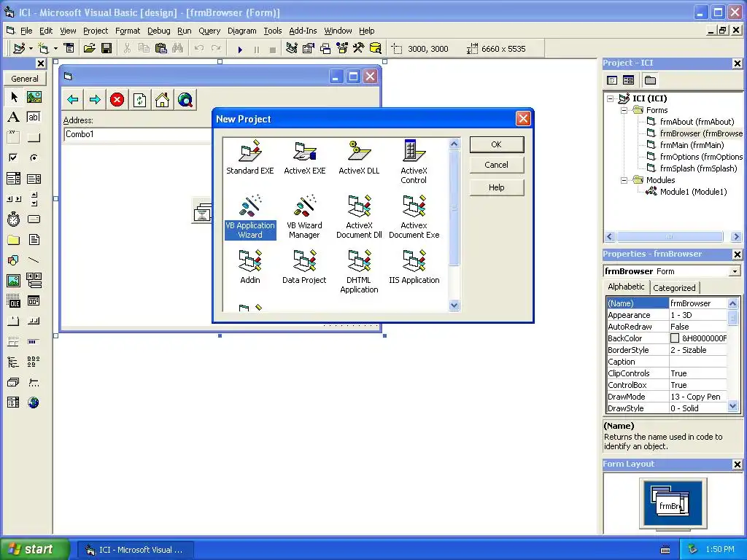Choose IIS Application project type

click(414, 267)
